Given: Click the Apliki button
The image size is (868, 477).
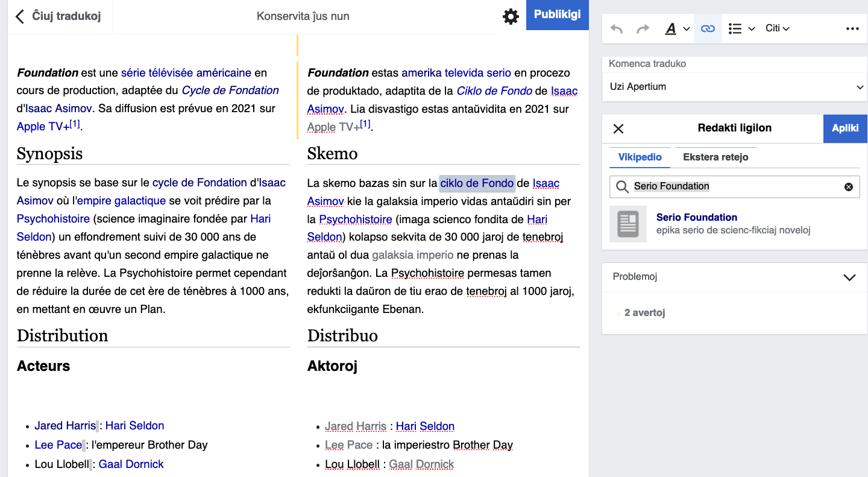Looking at the screenshot, I should point(845,128).
